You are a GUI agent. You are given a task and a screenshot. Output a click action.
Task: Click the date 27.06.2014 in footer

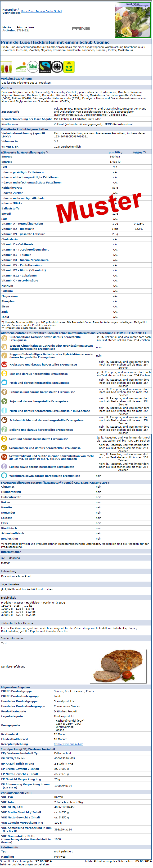click(x=44, y=861)
